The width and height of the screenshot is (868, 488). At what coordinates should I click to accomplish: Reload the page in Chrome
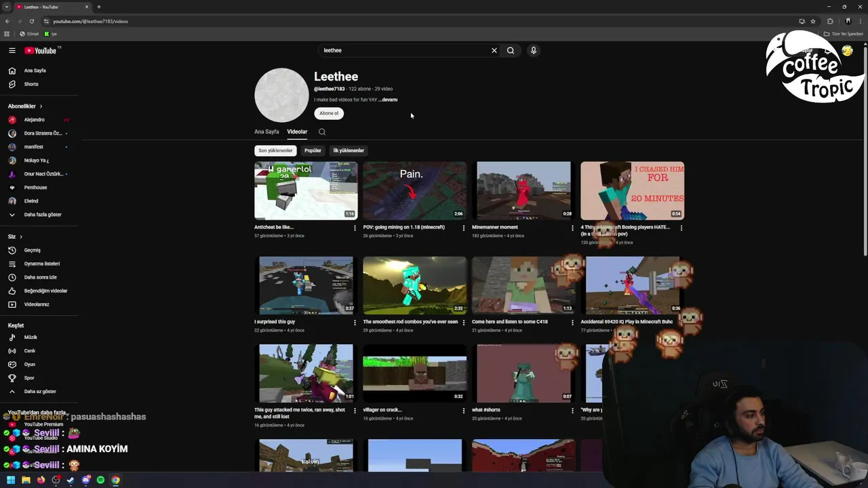[31, 21]
